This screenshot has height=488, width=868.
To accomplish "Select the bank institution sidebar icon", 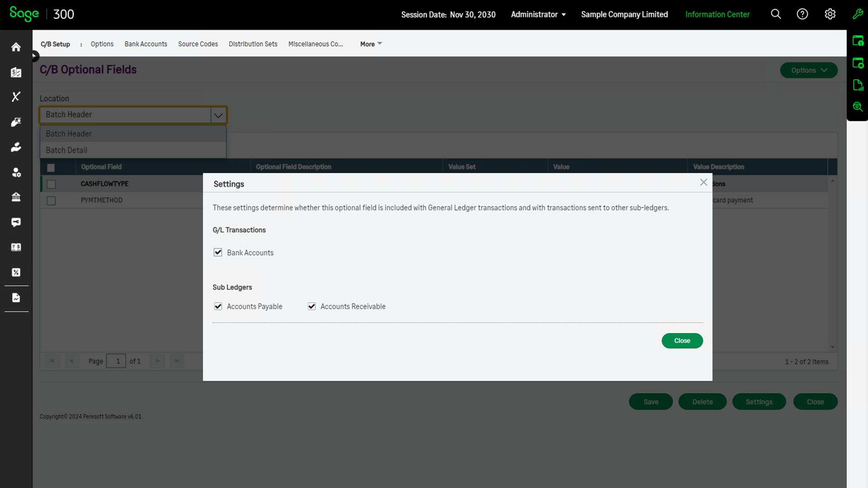I will (x=16, y=197).
